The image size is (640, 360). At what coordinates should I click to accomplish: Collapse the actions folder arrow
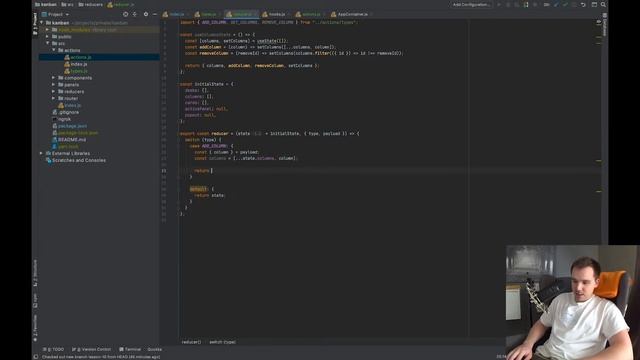point(53,50)
